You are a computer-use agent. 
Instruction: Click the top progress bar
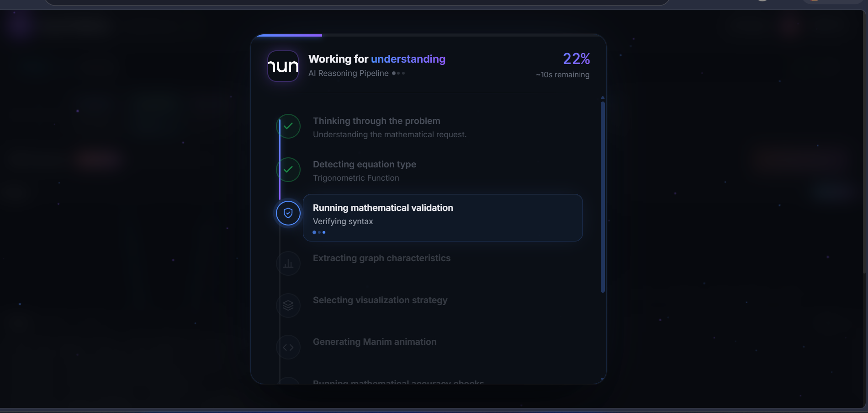(429, 35)
